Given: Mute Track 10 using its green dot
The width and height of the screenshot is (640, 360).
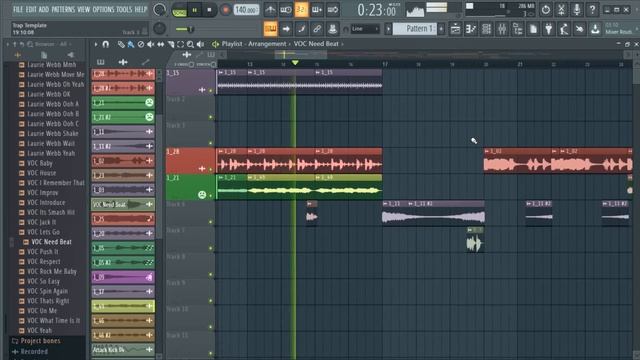Looking at the screenshot, I should pos(211,327).
